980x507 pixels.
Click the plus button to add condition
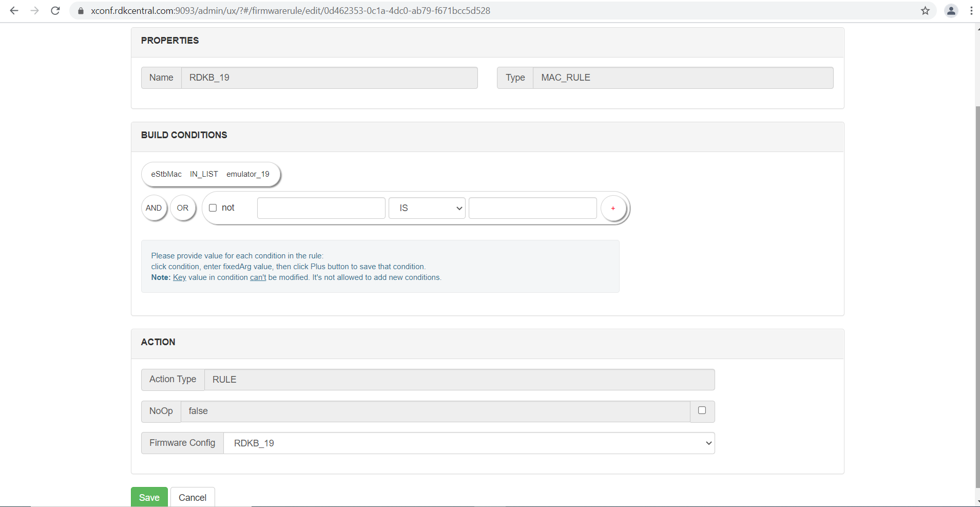tap(613, 208)
